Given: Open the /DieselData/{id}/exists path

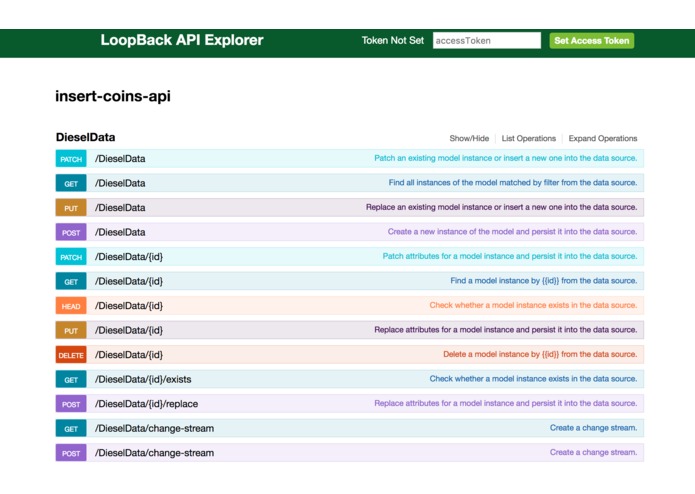Looking at the screenshot, I should coord(143,379).
